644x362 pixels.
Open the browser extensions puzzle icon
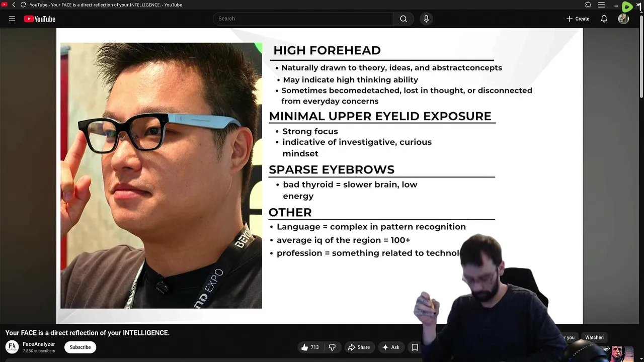[x=588, y=5]
